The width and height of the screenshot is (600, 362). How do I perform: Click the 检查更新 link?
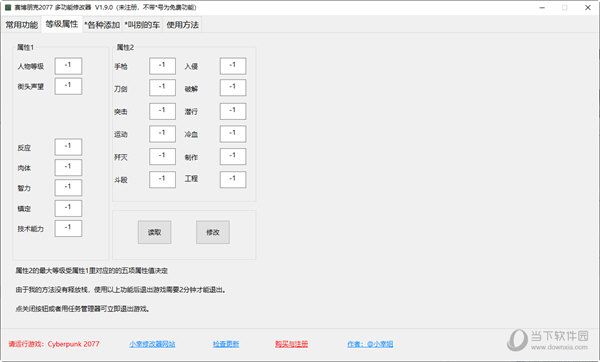(x=226, y=344)
